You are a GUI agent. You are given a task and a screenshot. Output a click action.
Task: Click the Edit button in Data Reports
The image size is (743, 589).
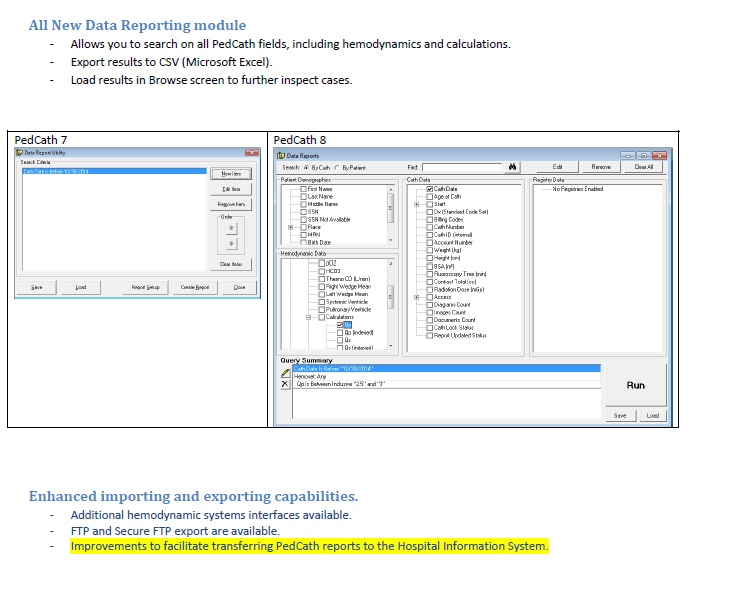pos(557,167)
